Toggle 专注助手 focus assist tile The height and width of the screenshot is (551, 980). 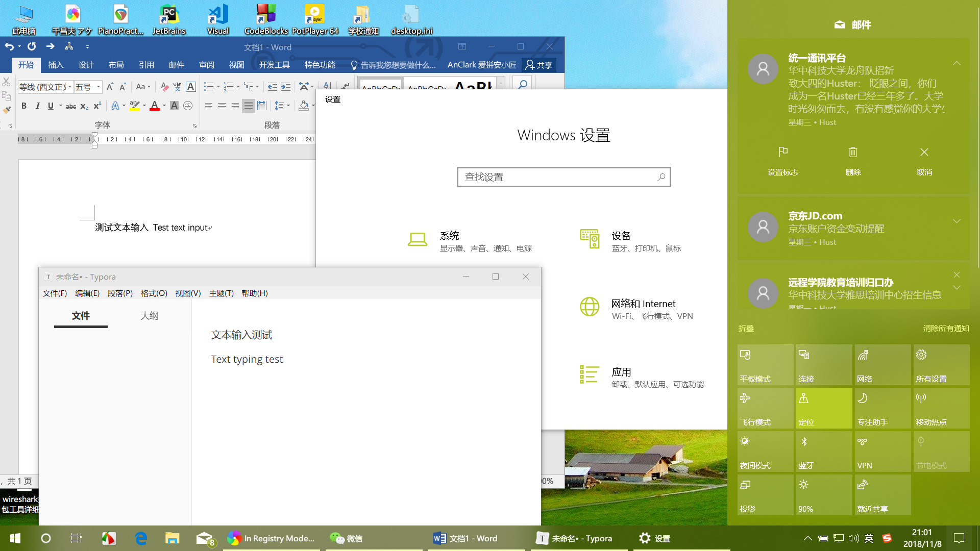tap(883, 408)
